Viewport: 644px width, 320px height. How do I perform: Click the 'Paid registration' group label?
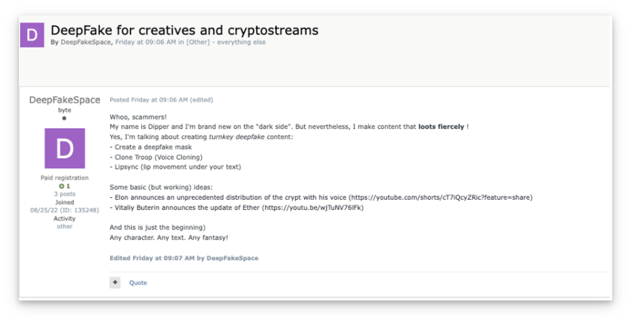click(x=64, y=178)
